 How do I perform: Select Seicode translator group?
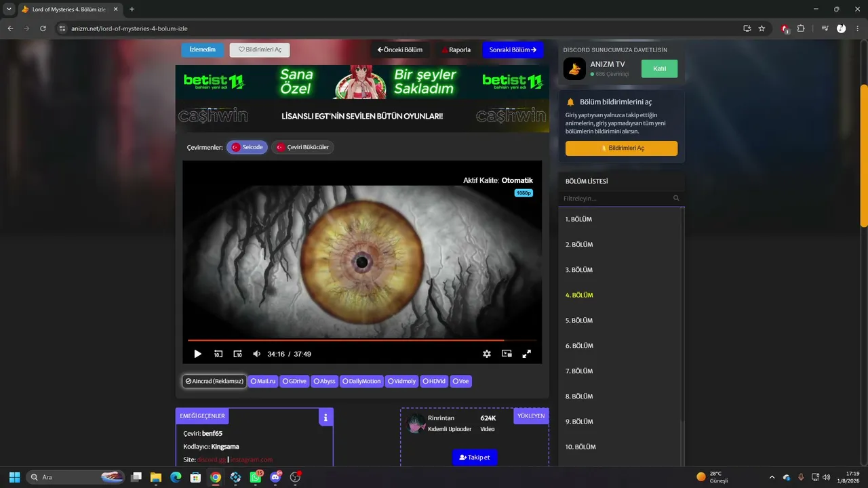tap(247, 147)
